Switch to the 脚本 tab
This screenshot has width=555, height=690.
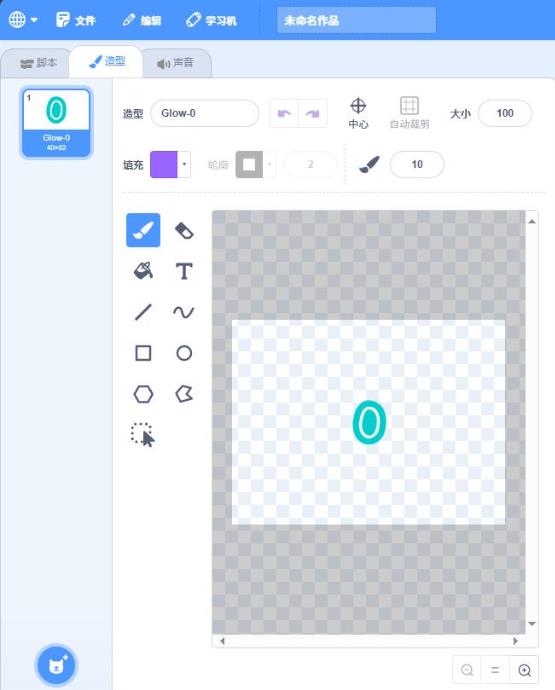[38, 63]
